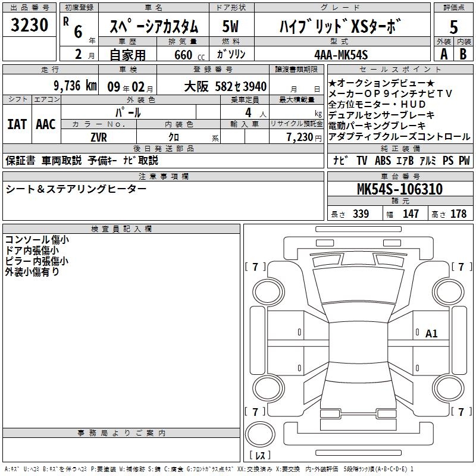
Task: Click the 外装 grade A cell
Action: pos(443,54)
